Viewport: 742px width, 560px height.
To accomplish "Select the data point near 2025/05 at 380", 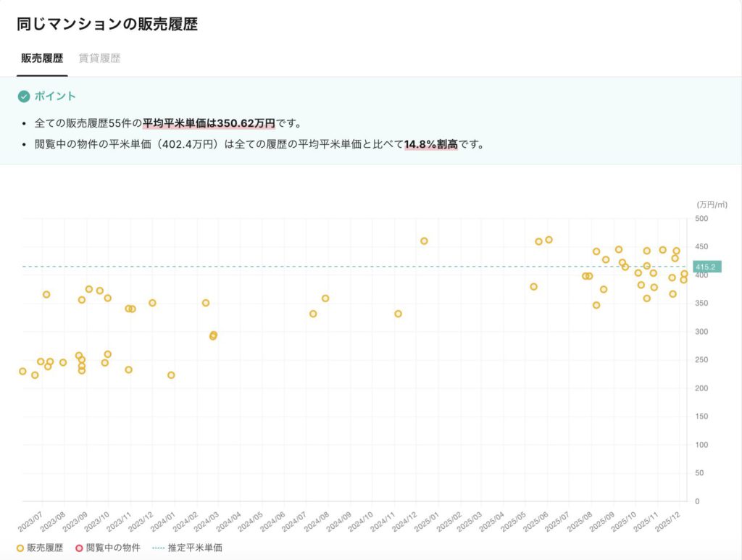I will tap(533, 287).
